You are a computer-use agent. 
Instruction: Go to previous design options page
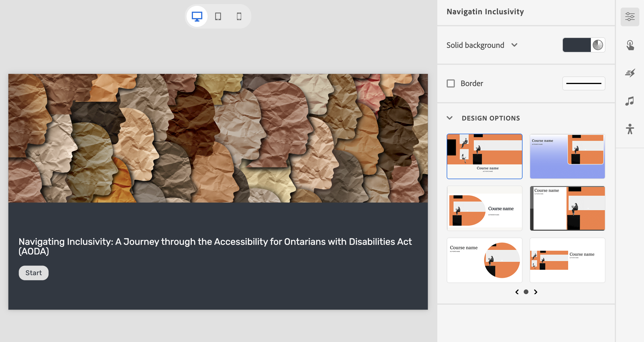coord(517,292)
